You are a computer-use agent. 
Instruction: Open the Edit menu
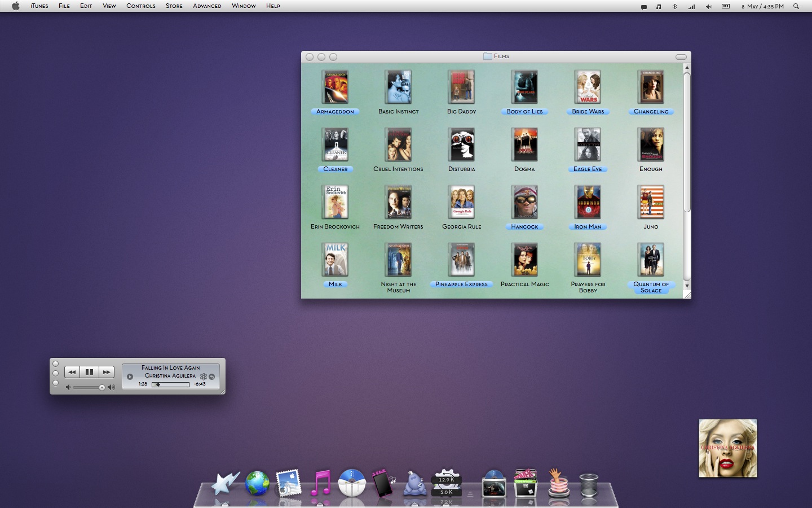(86, 6)
